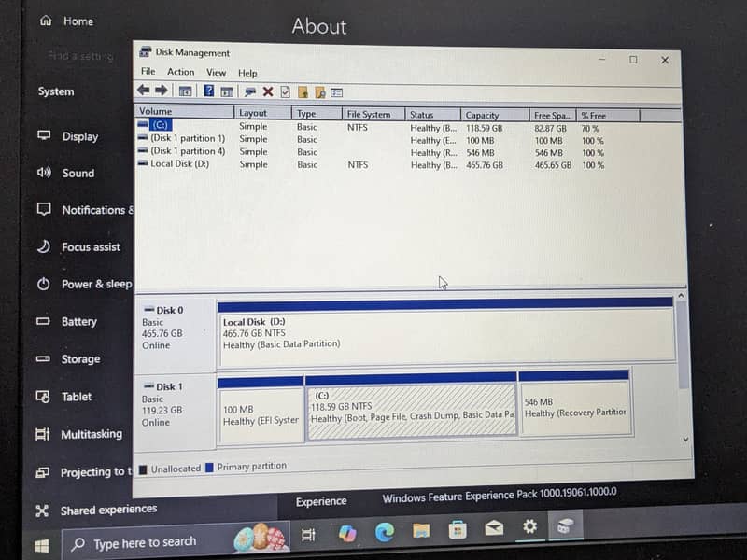
Task: Sort by the Type column header
Action: click(317, 113)
